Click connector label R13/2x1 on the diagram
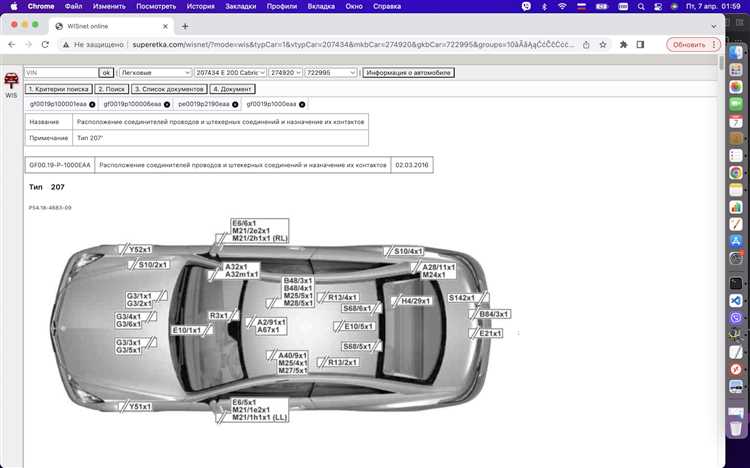750x468 pixels. [x=342, y=362]
